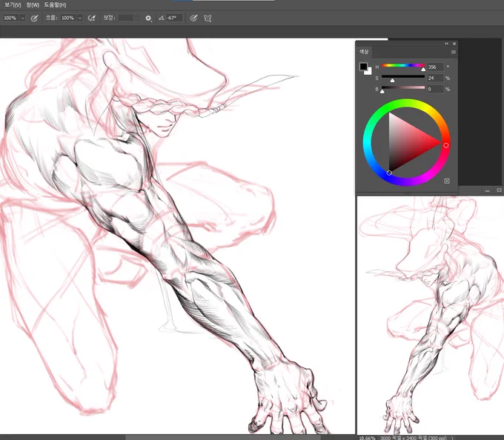Image resolution: width=504 pixels, height=440 pixels.
Task: Collapse Color panel with double-arrow icon
Action: coord(446,44)
